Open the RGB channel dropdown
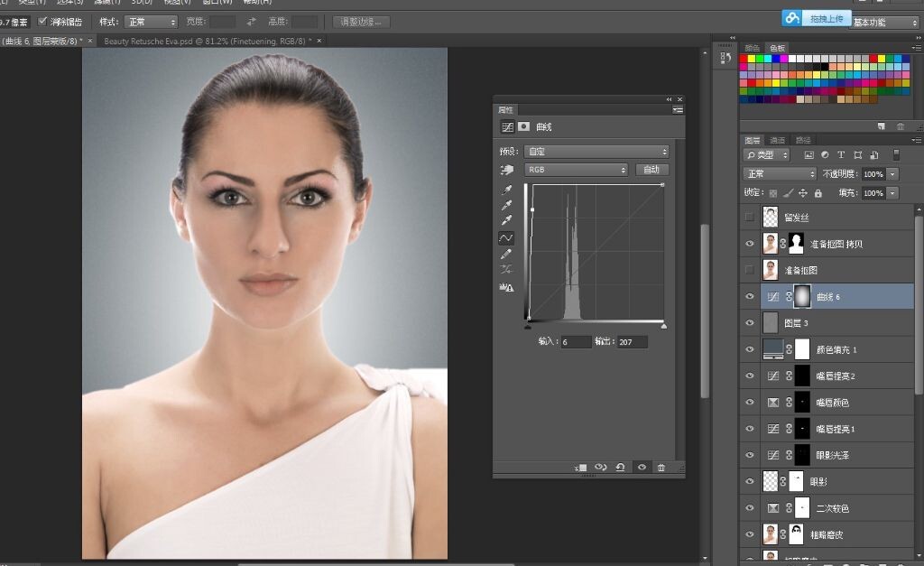 (576, 170)
